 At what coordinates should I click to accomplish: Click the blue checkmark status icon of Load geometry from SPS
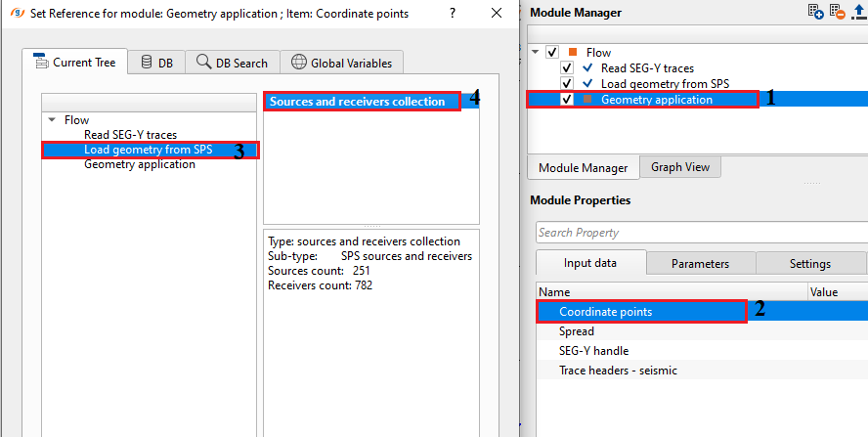point(586,84)
